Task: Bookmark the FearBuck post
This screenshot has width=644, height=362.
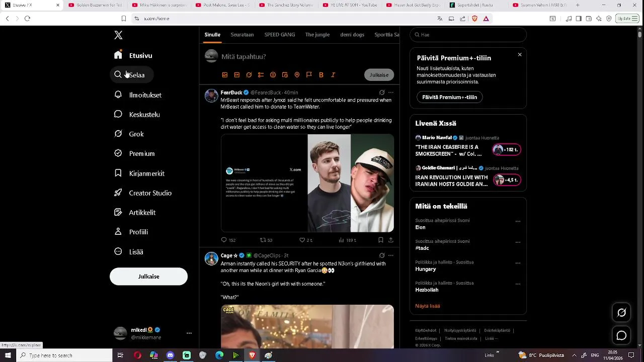Action: point(381,240)
